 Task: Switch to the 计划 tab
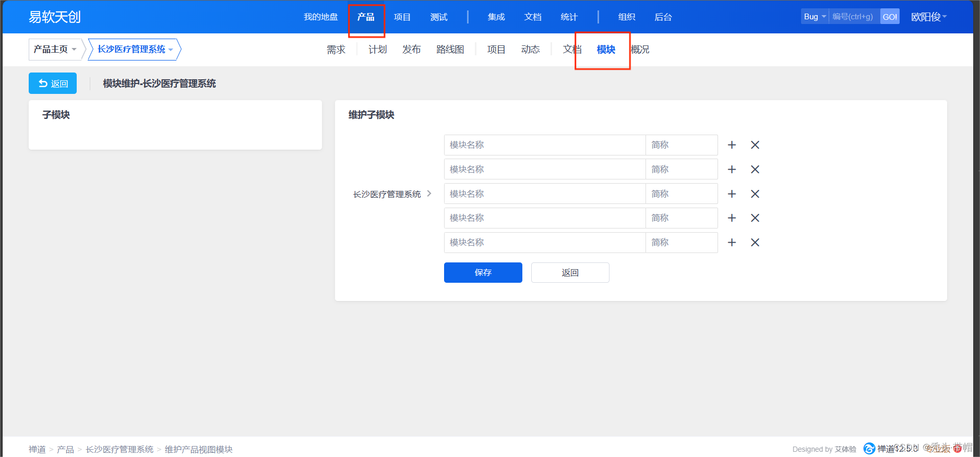coord(378,50)
